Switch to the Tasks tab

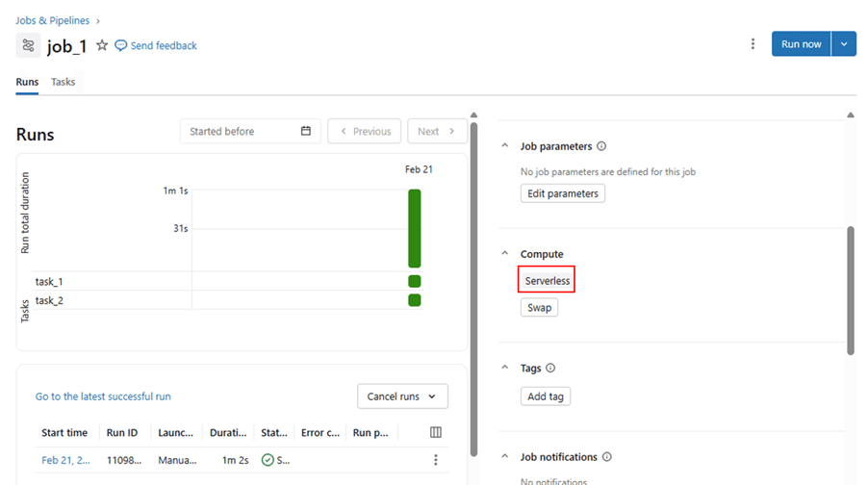pos(64,83)
